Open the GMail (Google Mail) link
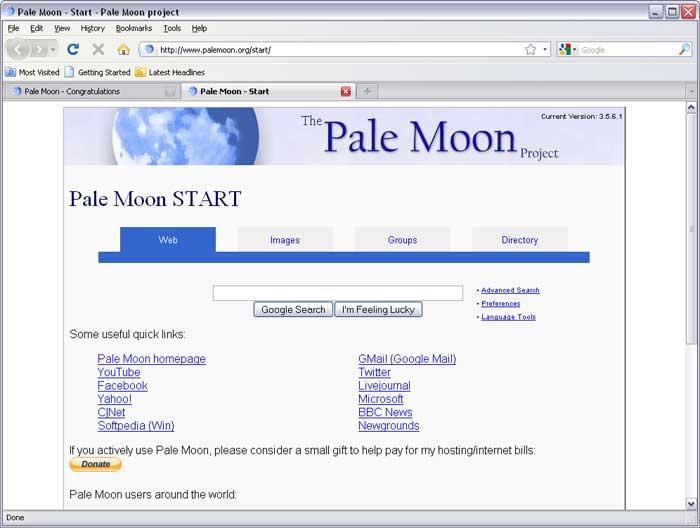 [x=407, y=359]
